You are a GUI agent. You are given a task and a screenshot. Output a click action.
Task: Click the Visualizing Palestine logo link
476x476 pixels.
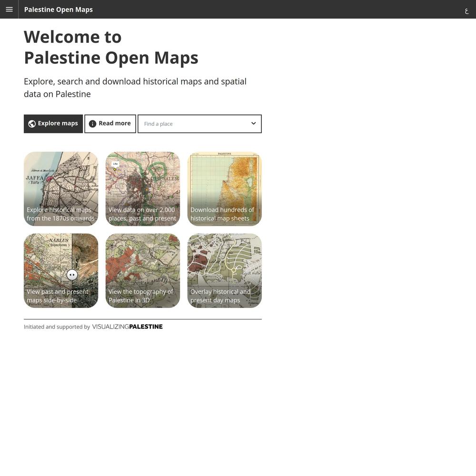coord(127,327)
